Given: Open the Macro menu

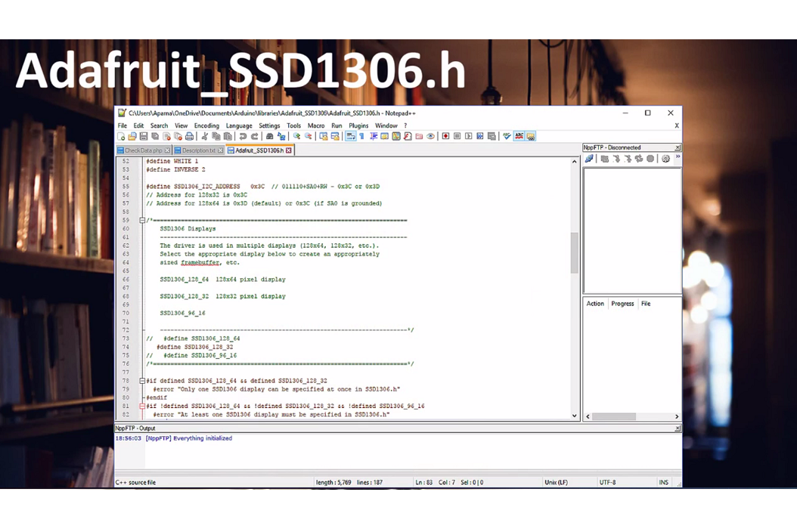Looking at the screenshot, I should click(x=315, y=125).
